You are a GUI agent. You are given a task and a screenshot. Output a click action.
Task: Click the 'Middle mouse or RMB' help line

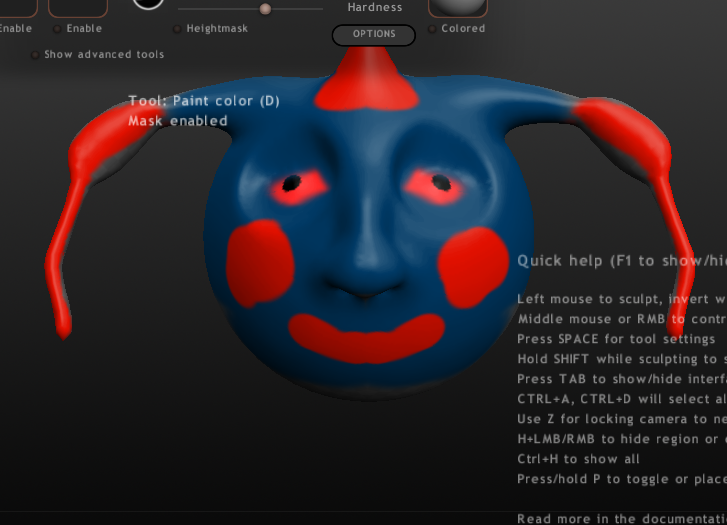pos(622,319)
